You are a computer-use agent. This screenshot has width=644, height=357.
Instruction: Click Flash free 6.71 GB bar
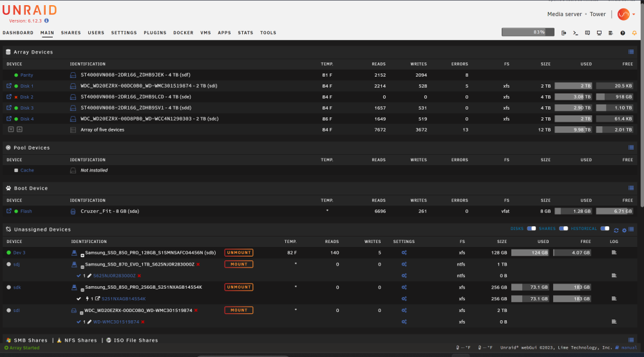click(614, 211)
